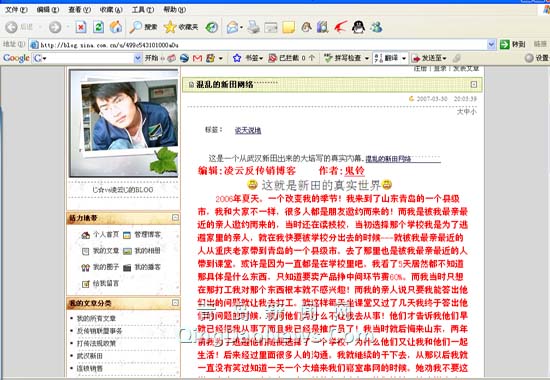Click the highlighter pen icon in Google toolbar
This screenshot has width=550, height=380.
pos(457,58)
